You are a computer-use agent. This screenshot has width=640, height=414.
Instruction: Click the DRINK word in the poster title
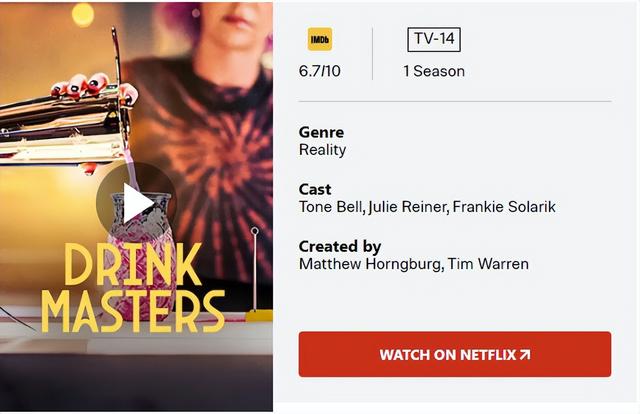click(133, 265)
